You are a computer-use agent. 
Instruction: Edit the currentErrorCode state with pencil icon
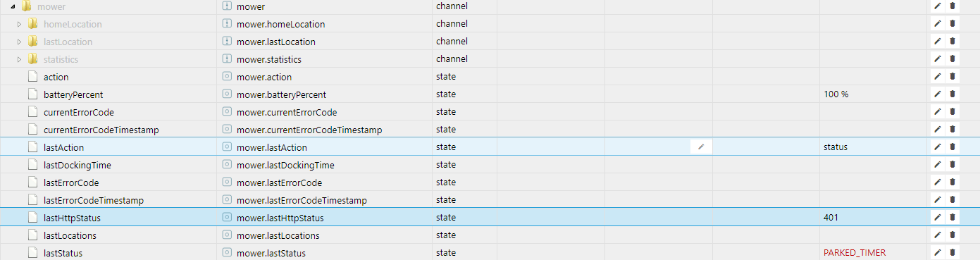click(x=938, y=111)
